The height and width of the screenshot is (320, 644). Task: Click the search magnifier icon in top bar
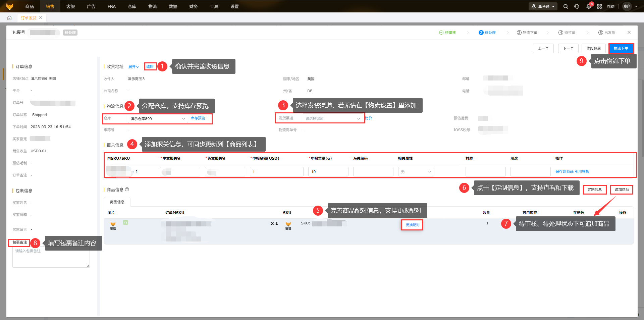566,6
